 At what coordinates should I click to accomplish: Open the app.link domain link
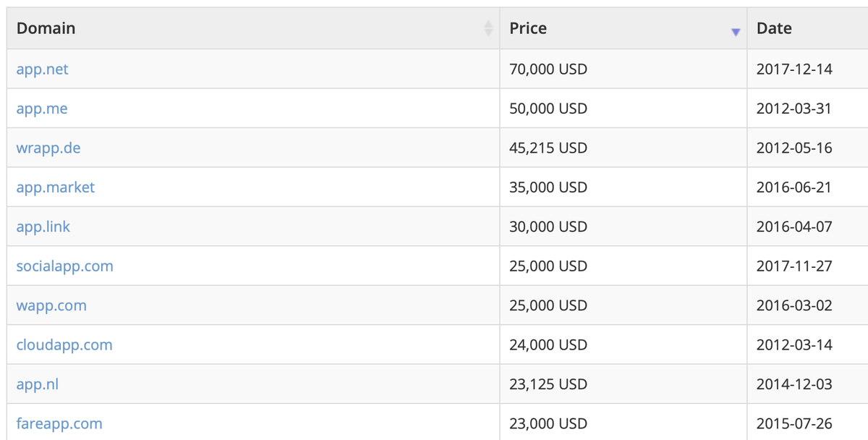tap(43, 227)
